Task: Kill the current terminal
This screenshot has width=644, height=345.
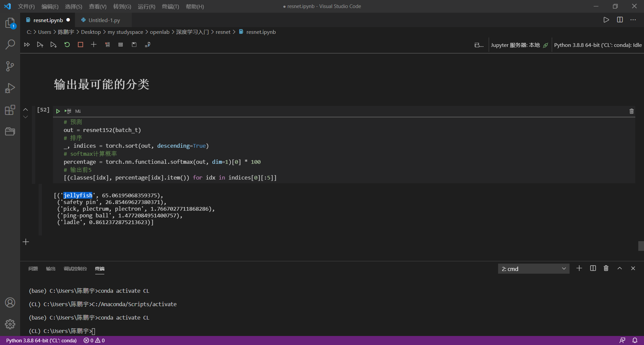Action: 606,268
